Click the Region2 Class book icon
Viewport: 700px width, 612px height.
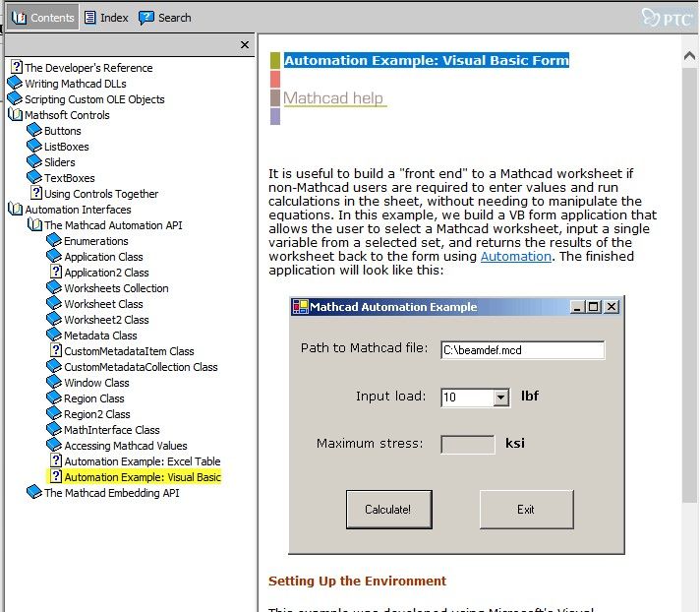point(54,413)
